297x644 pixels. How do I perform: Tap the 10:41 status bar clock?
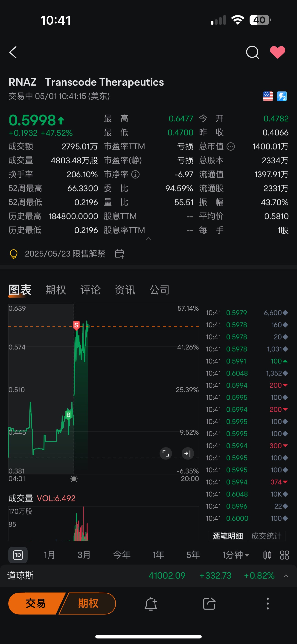56,20
